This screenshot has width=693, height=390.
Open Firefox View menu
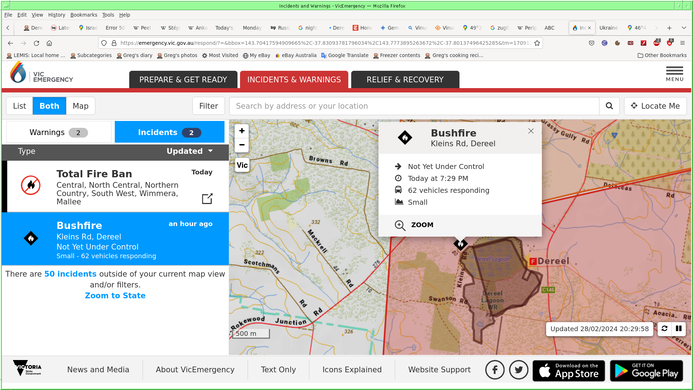click(x=37, y=15)
